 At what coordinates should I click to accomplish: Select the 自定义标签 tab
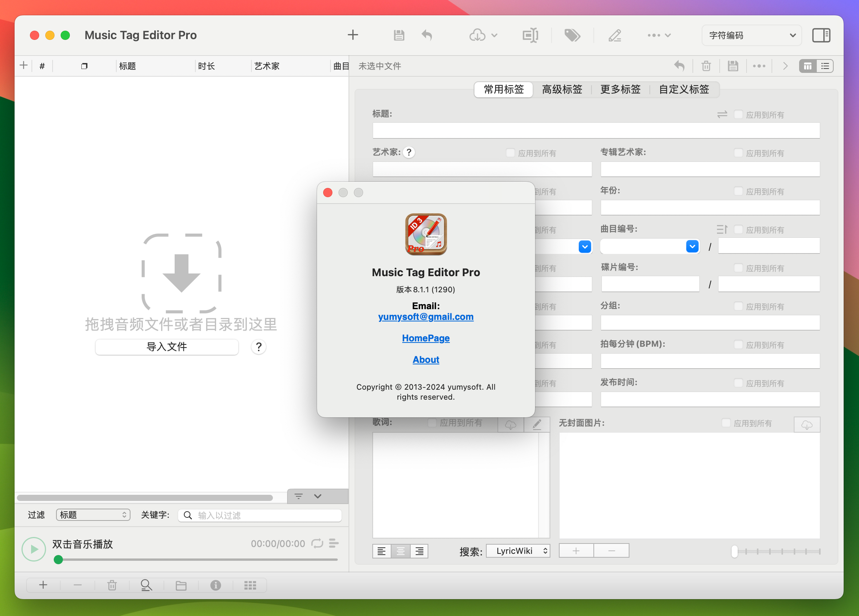point(684,89)
